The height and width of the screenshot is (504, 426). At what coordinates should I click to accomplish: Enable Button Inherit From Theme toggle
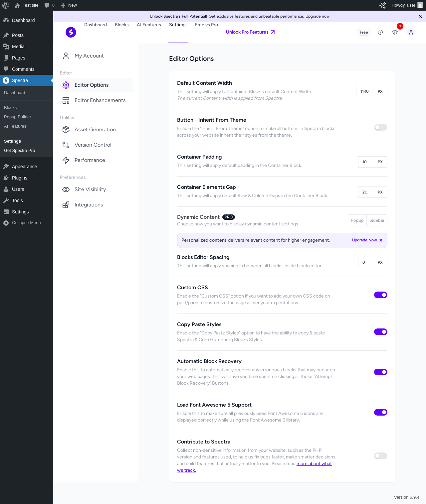click(x=380, y=127)
